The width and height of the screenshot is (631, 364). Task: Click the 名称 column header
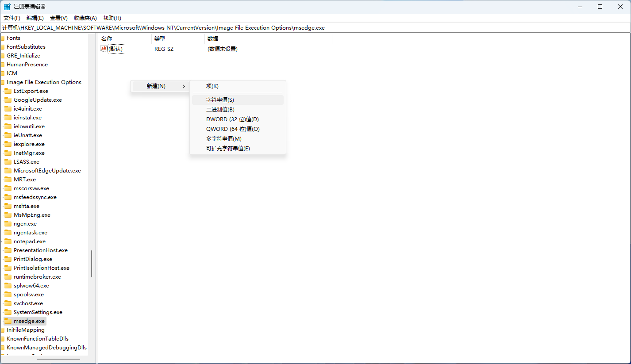point(125,39)
